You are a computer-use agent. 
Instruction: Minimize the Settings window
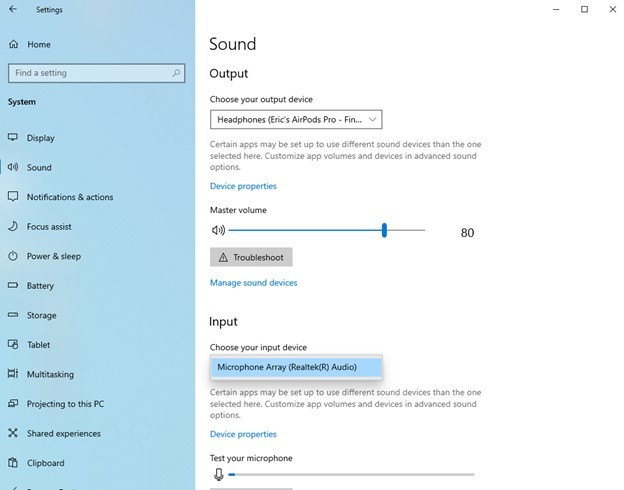pos(556,9)
